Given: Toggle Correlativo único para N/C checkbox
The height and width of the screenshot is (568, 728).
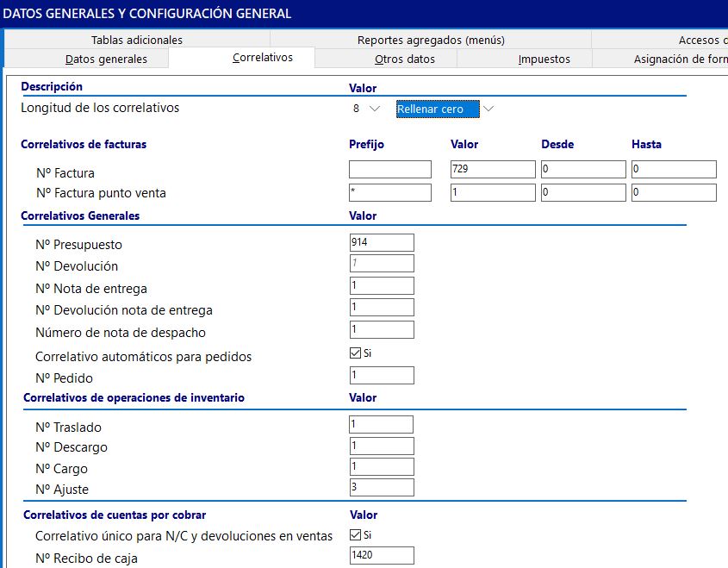Looking at the screenshot, I should [x=355, y=535].
